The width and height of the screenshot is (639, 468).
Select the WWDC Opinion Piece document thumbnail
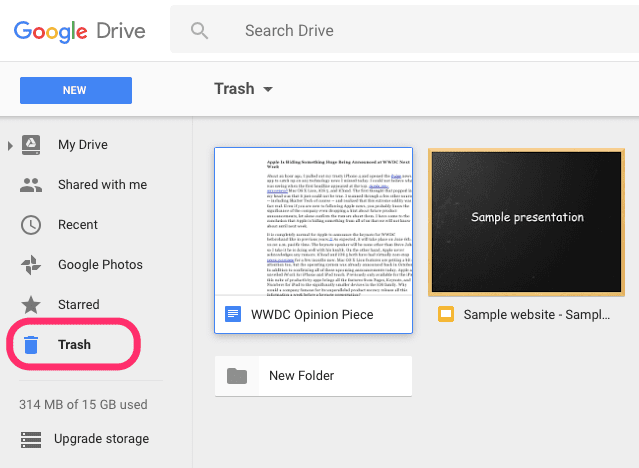click(x=313, y=222)
